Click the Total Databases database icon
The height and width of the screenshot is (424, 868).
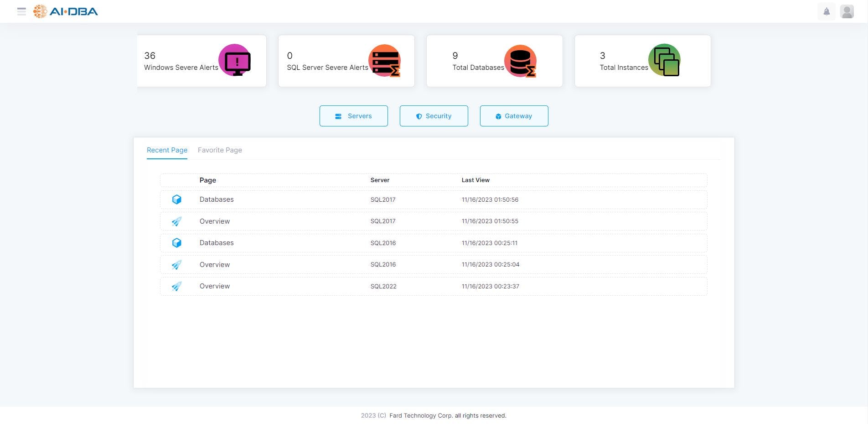(x=520, y=61)
